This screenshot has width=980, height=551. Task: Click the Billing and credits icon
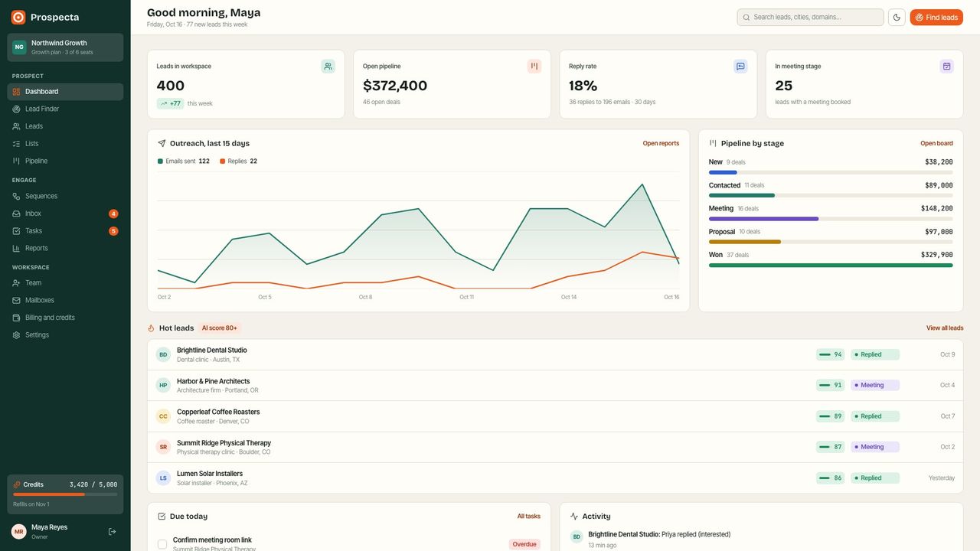pos(17,318)
